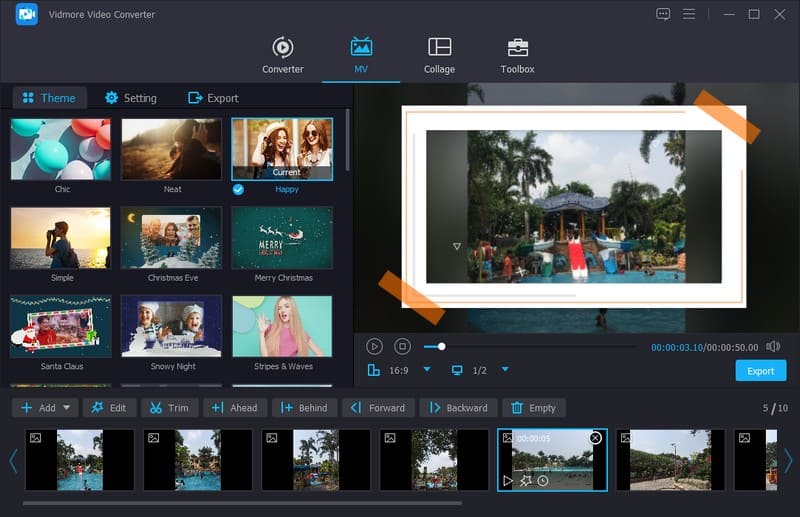Click the Trim scissors button

pyautogui.click(x=169, y=408)
